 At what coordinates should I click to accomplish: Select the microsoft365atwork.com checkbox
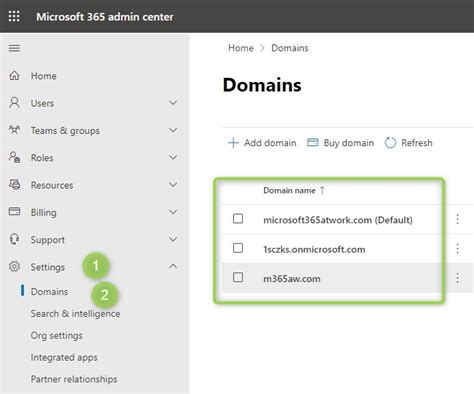point(238,219)
